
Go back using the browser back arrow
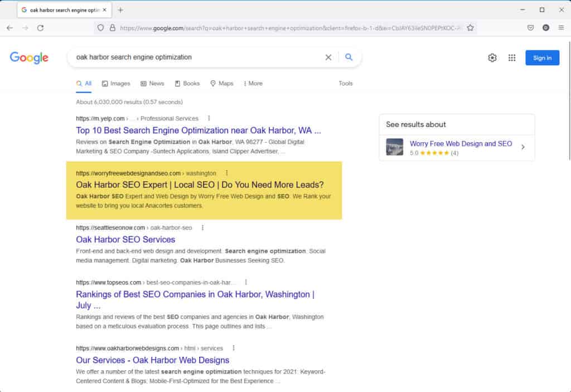(10, 28)
